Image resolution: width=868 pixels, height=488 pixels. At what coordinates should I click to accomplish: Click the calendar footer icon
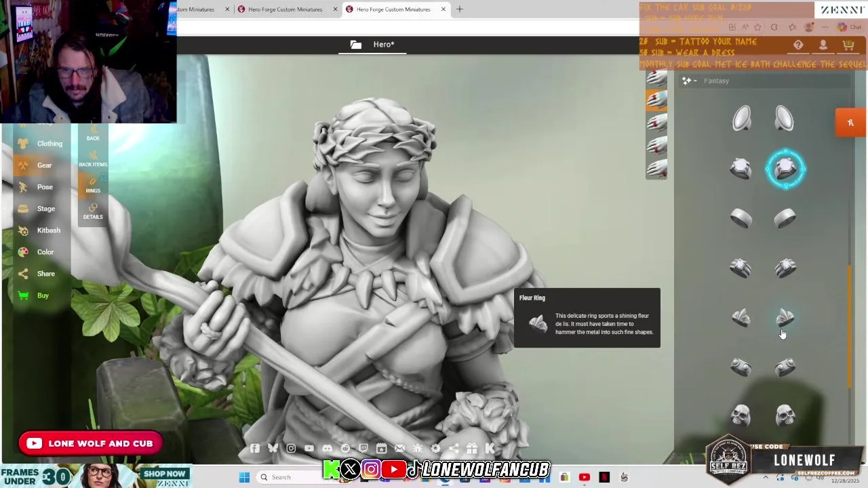381,448
